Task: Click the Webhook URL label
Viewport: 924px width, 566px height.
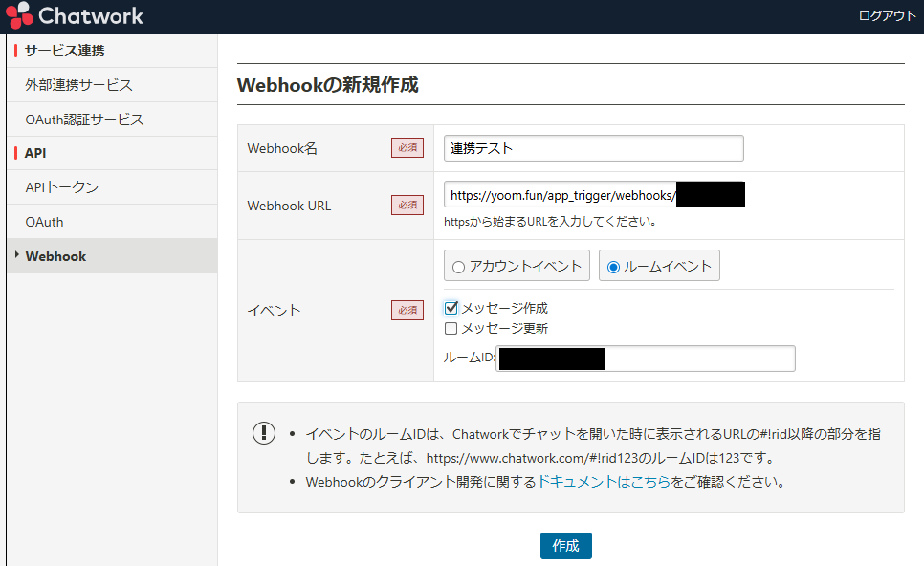Action: point(289,206)
